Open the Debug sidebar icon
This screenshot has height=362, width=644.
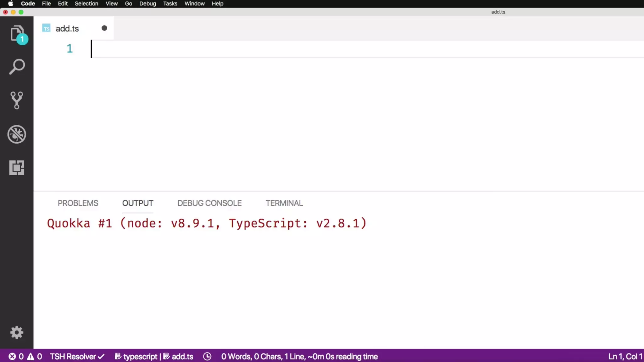[17, 134]
